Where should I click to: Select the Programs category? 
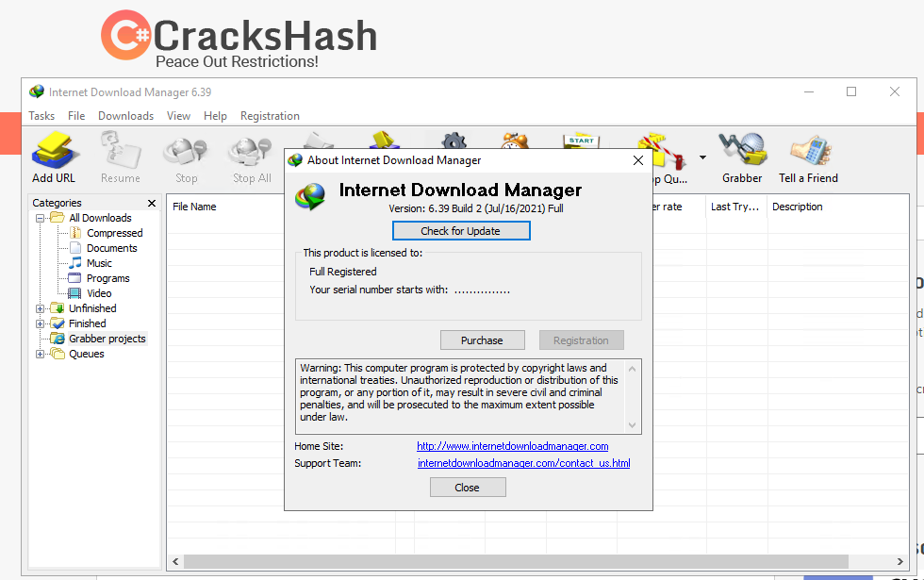pos(107,278)
